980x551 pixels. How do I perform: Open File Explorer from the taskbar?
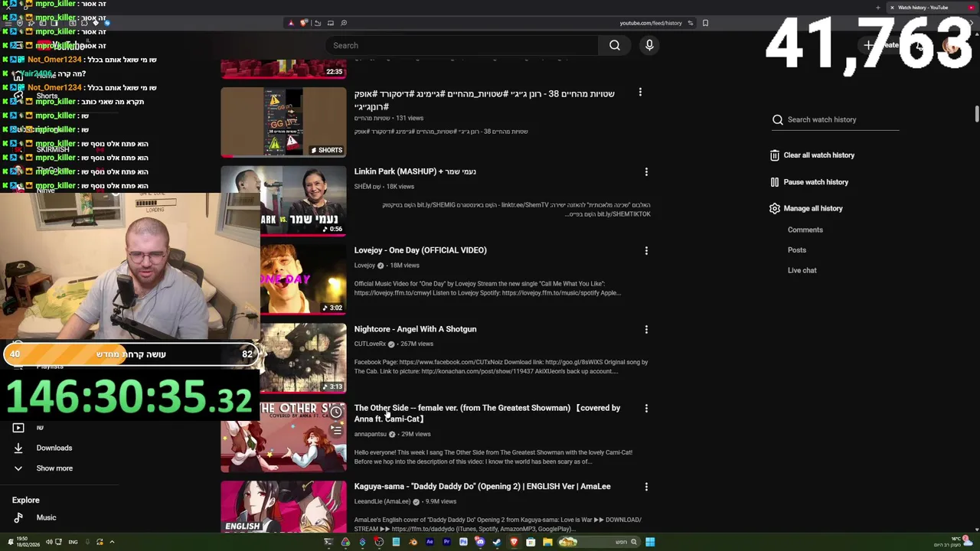(x=547, y=542)
